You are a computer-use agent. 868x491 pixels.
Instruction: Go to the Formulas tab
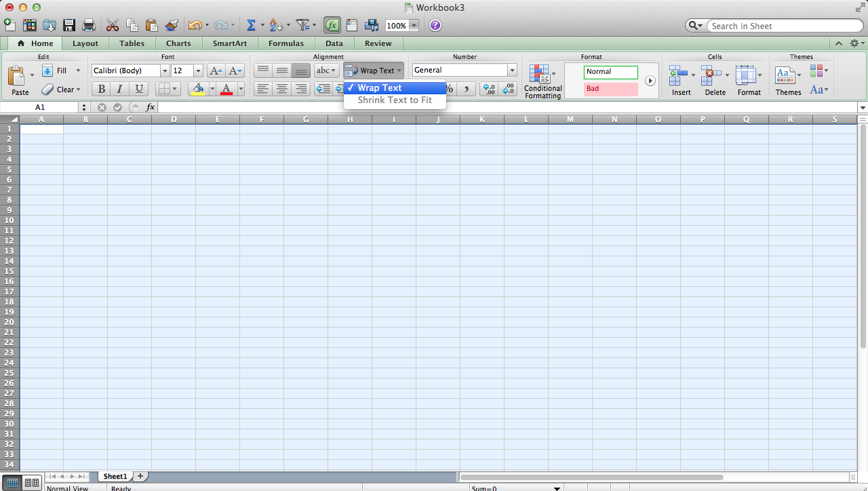[x=286, y=43]
